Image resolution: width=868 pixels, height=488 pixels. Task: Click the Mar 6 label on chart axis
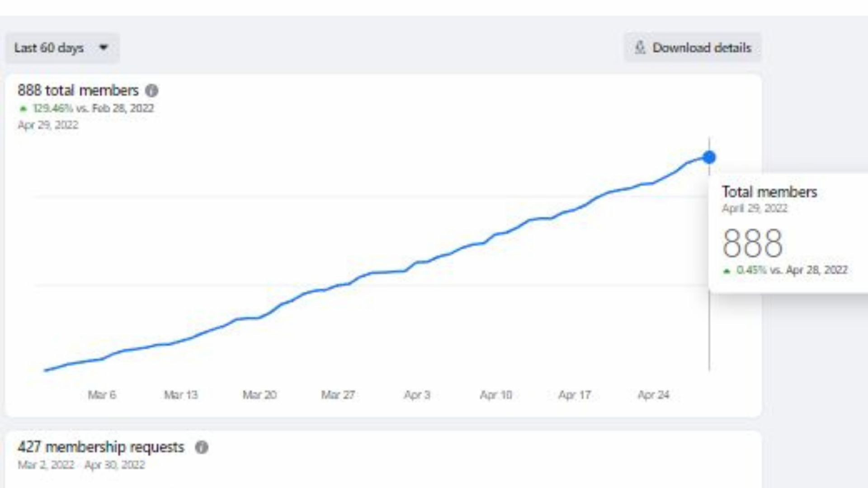(102, 395)
